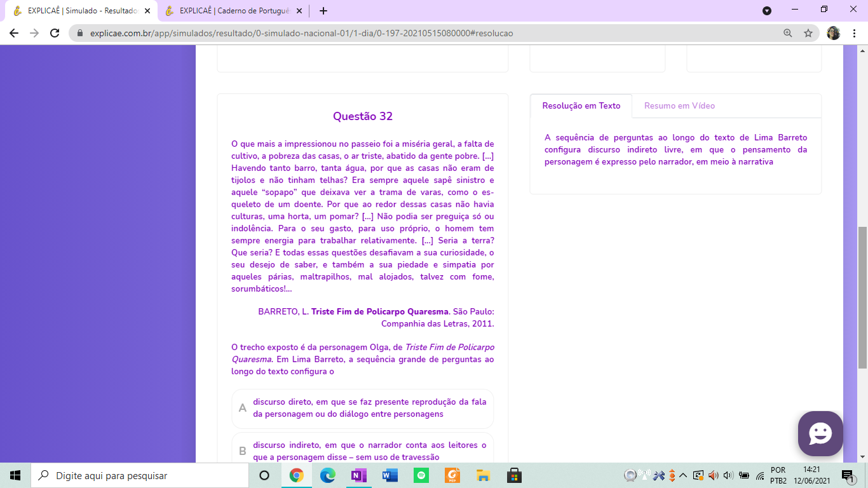
Task: Open Spotify from the taskbar
Action: pyautogui.click(x=421, y=475)
